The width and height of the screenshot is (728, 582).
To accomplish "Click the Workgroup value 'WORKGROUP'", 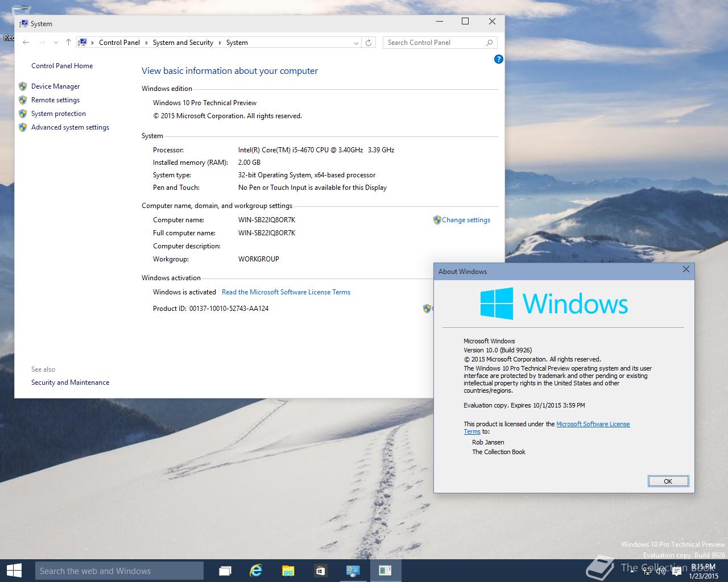I will 259,259.
